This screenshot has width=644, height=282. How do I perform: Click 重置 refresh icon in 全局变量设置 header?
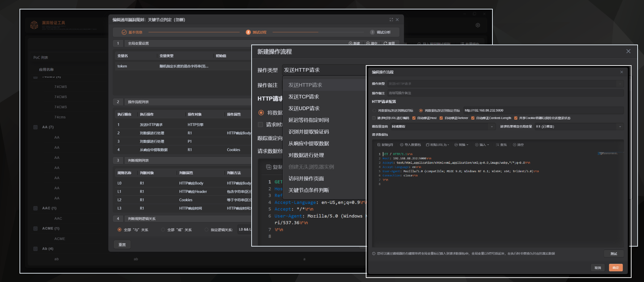tap(385, 44)
